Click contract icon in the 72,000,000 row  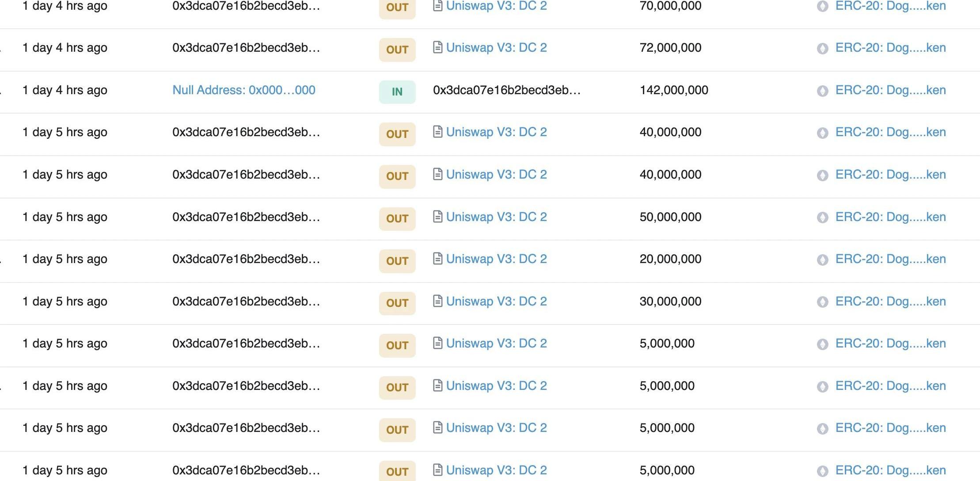(437, 47)
